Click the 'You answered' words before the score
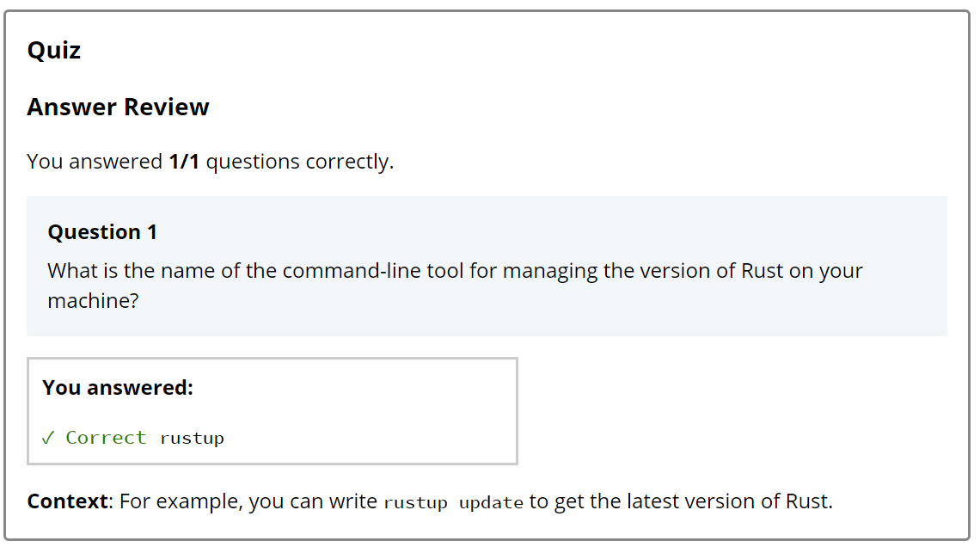 point(95,162)
